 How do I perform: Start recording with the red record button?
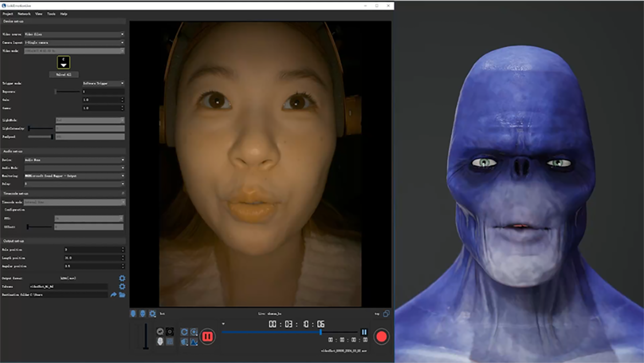[382, 337]
